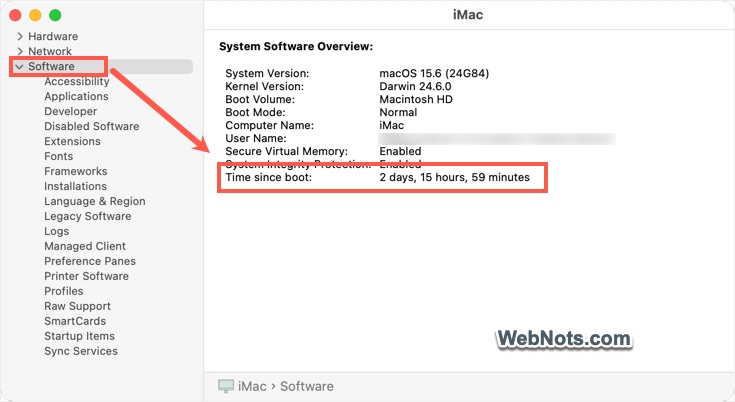Click the iMac window title
The image size is (735, 402).
coord(468,15)
